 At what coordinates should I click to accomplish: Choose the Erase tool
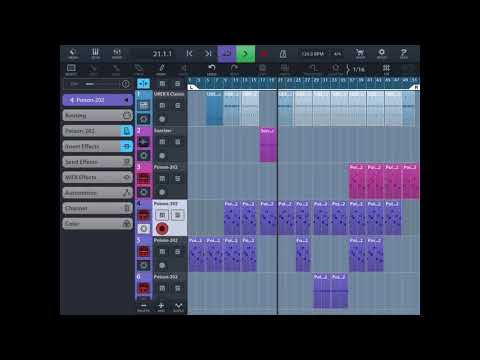coord(139,70)
